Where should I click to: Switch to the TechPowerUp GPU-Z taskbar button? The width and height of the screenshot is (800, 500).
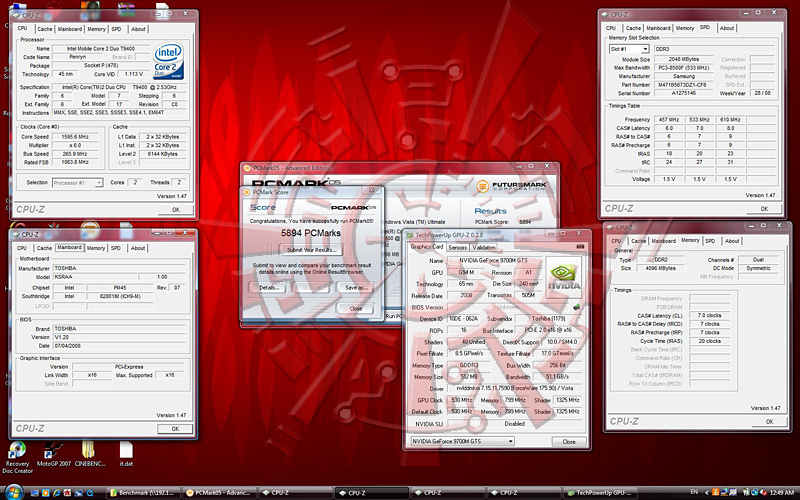(602, 493)
